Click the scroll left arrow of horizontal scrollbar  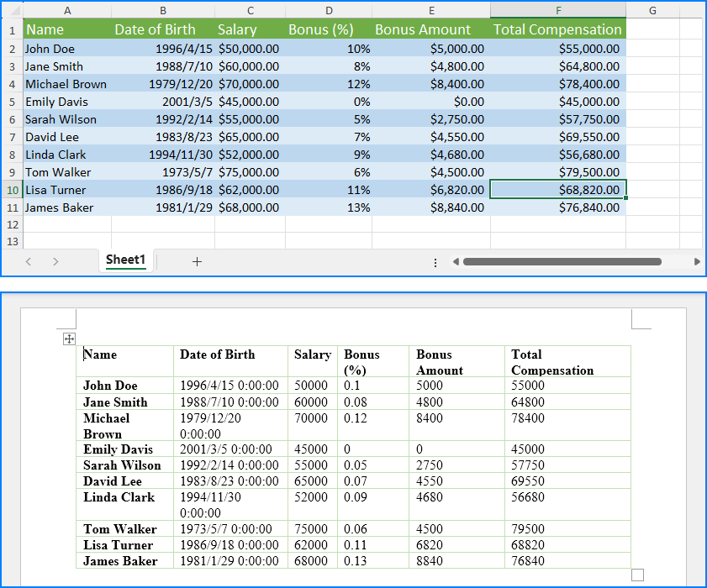[x=456, y=262]
